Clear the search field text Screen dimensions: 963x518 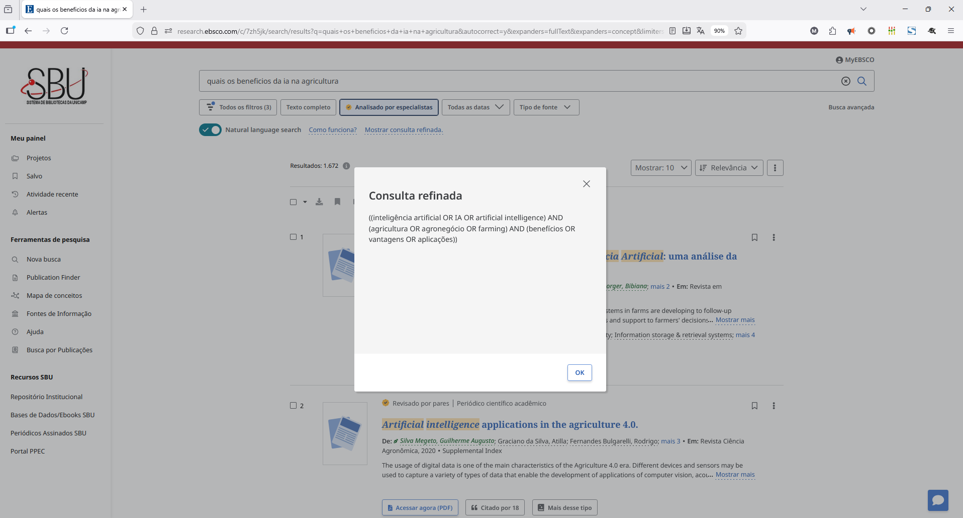(845, 81)
